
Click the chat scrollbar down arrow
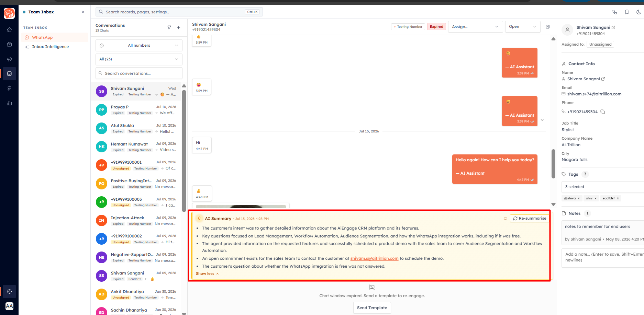(x=553, y=205)
